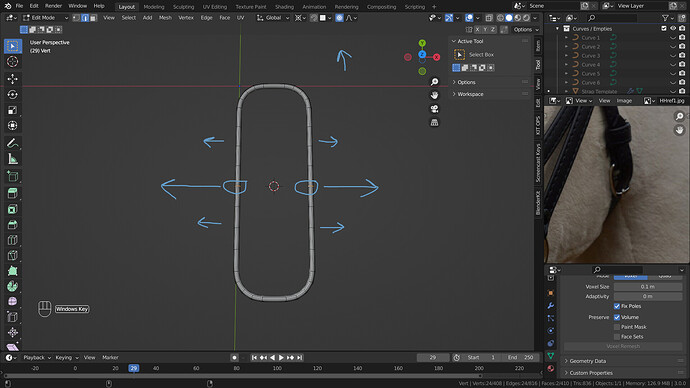Click the Select Box tool icon in Active Tool
The width and height of the screenshot is (690, 388).
[x=459, y=55]
